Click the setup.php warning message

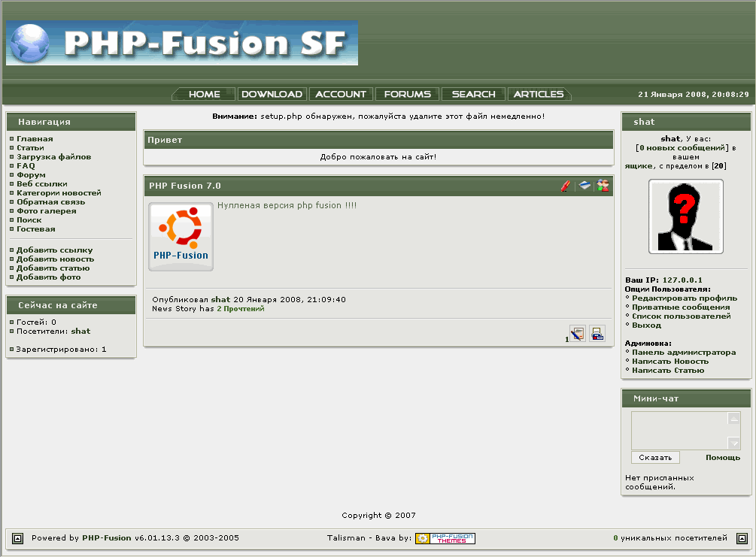[378, 117]
